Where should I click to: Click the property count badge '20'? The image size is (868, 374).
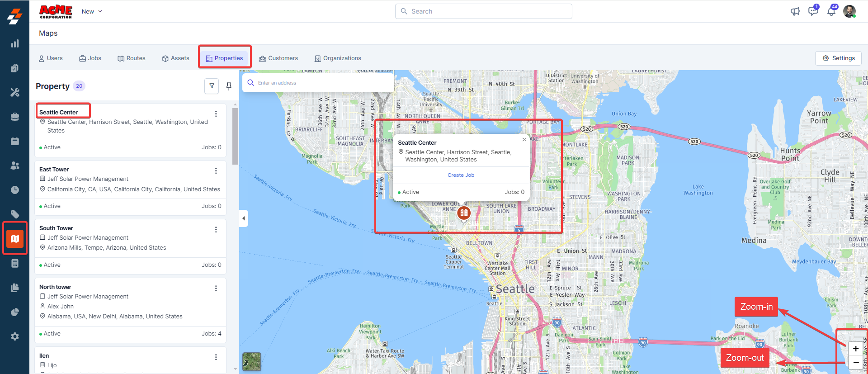pyautogui.click(x=79, y=86)
